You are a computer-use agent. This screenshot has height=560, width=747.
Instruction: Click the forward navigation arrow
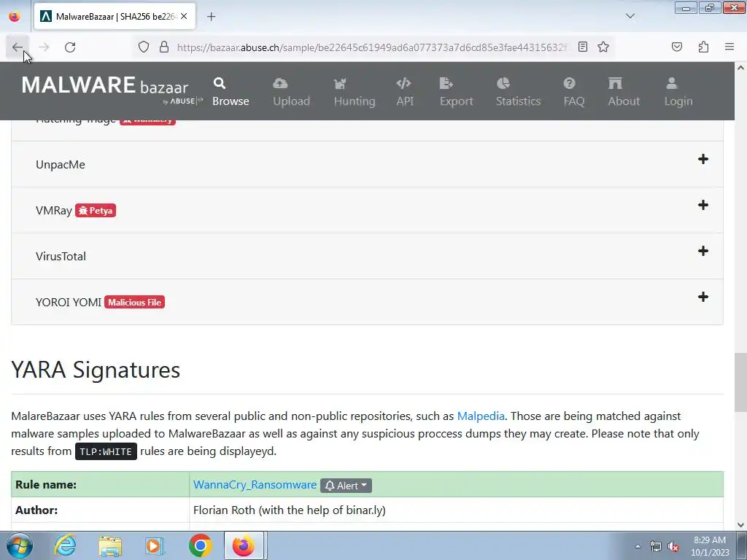(x=44, y=47)
